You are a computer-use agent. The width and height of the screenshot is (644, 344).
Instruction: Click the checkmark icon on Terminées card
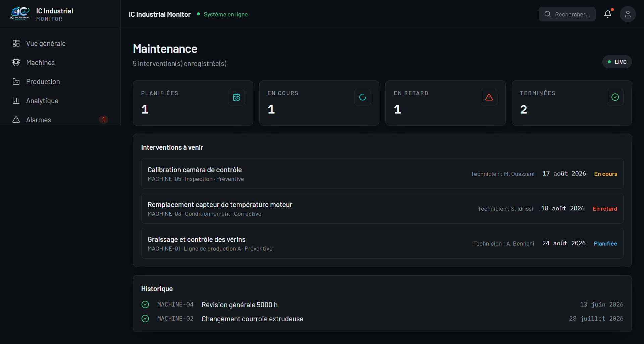pyautogui.click(x=615, y=97)
